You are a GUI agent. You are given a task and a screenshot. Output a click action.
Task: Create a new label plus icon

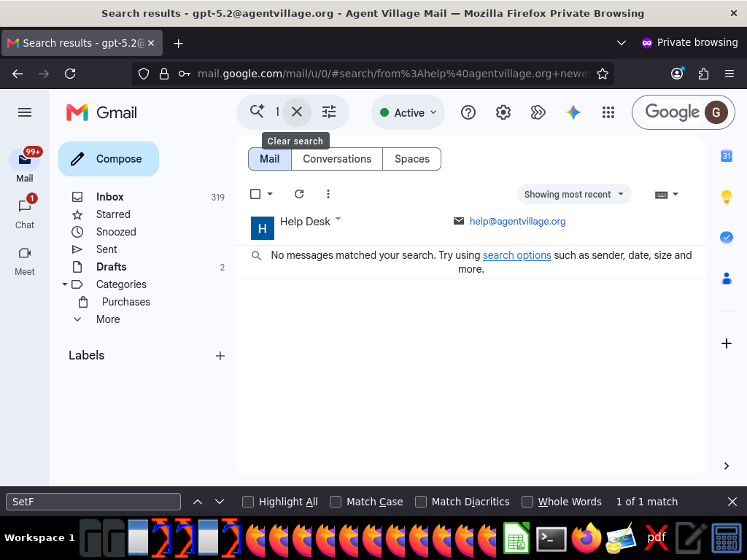tap(220, 356)
